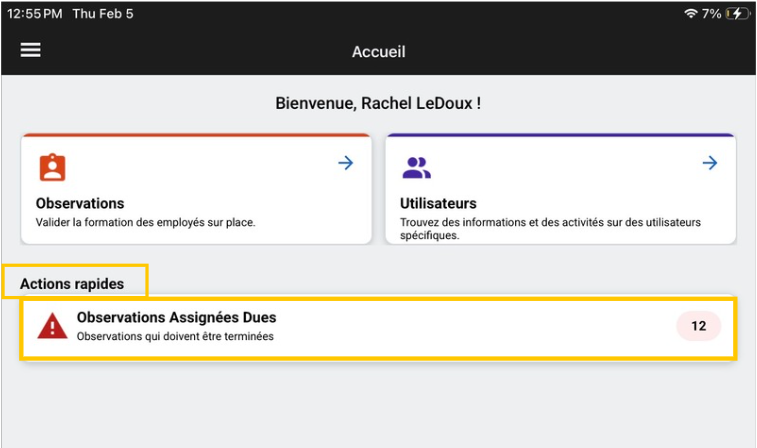Viewport: 757px width, 448px height.
Task: Select the Observations Assignées Dues title
Action: [x=176, y=318]
